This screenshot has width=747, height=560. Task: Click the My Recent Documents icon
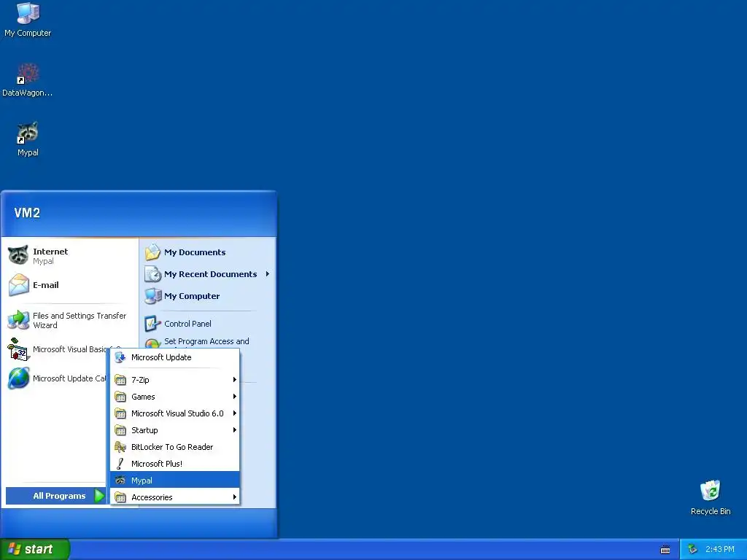[x=152, y=274]
